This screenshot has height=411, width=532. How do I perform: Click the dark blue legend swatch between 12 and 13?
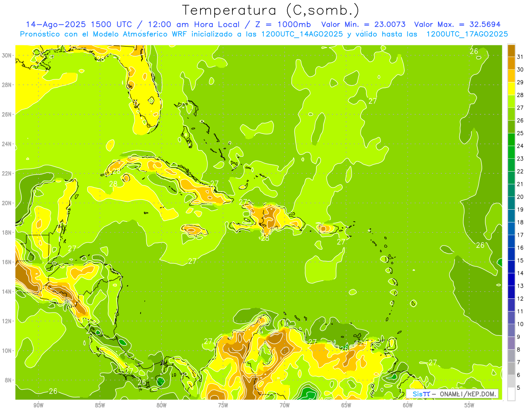click(x=511, y=292)
